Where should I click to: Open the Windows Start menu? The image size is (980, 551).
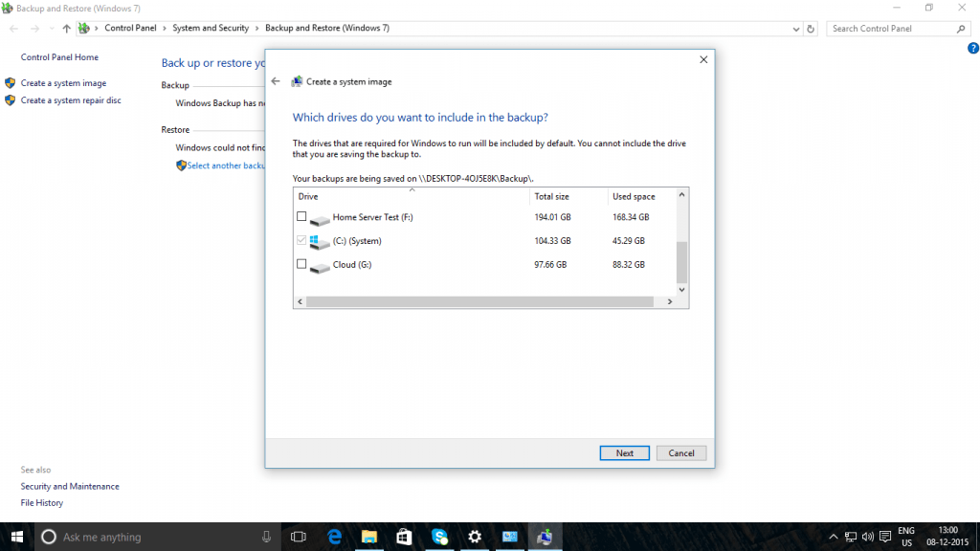17,537
